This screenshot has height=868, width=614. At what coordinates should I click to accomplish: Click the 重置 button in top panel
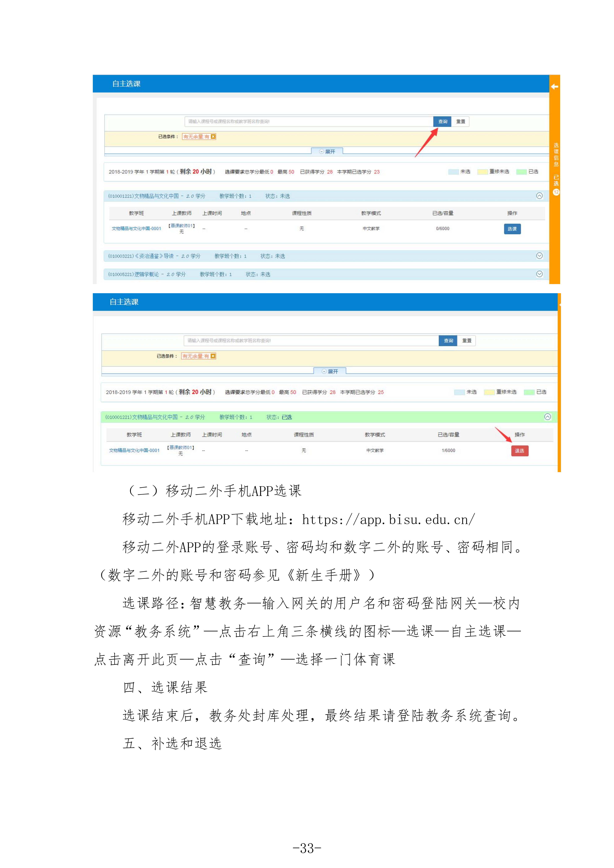(461, 121)
